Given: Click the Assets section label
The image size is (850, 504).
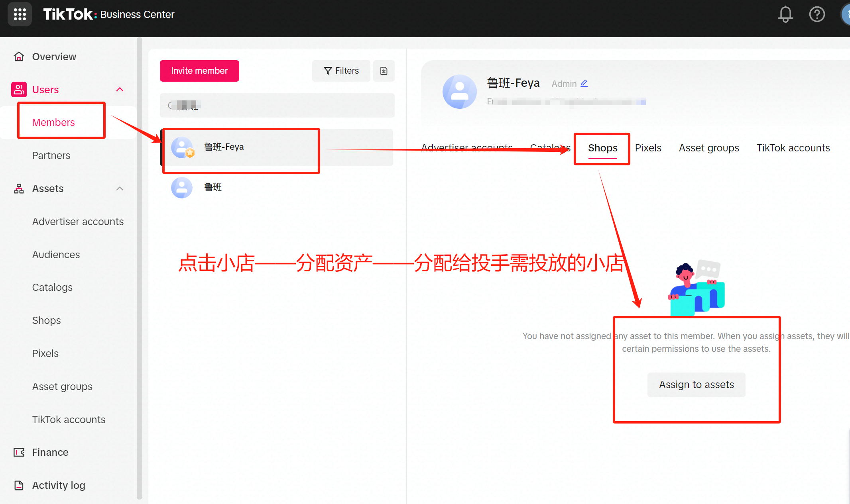Looking at the screenshot, I should pyautogui.click(x=48, y=188).
